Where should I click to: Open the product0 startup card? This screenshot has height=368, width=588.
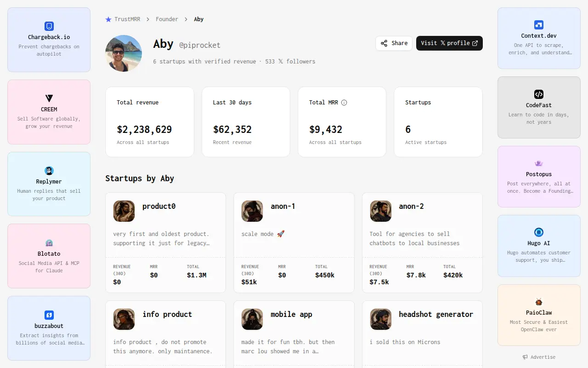click(165, 242)
